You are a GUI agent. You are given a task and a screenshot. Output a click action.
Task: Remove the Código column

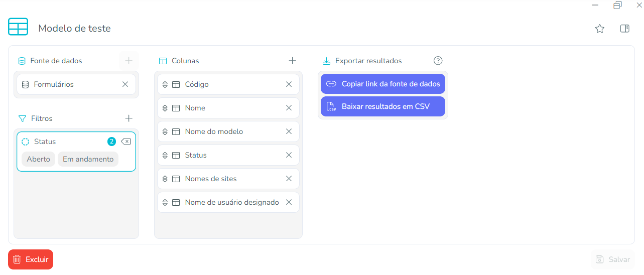[289, 84]
